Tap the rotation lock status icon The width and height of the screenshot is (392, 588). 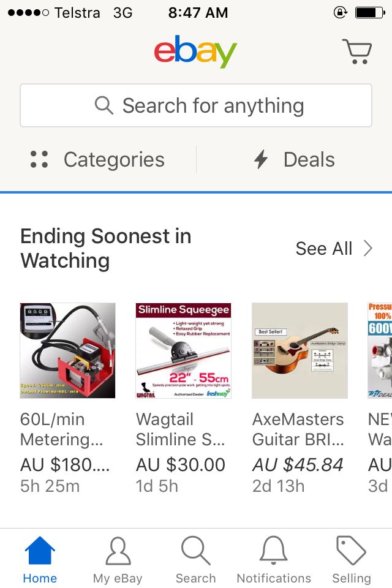pos(340,12)
